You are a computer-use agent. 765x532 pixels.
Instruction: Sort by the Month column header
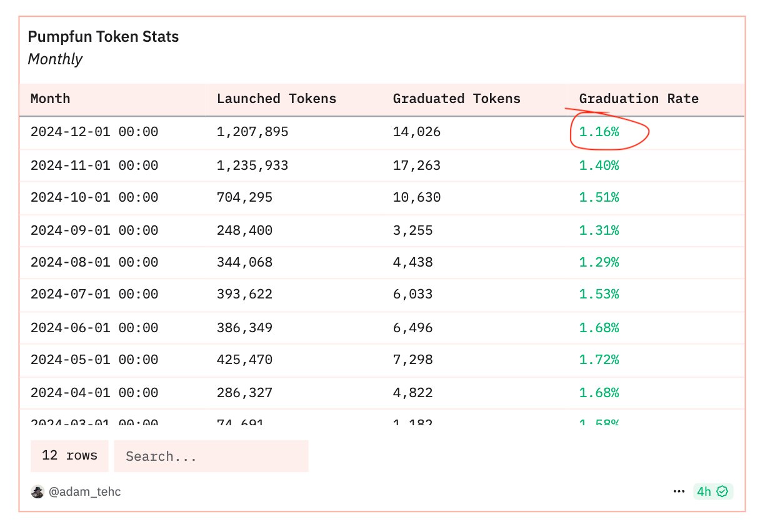point(51,99)
